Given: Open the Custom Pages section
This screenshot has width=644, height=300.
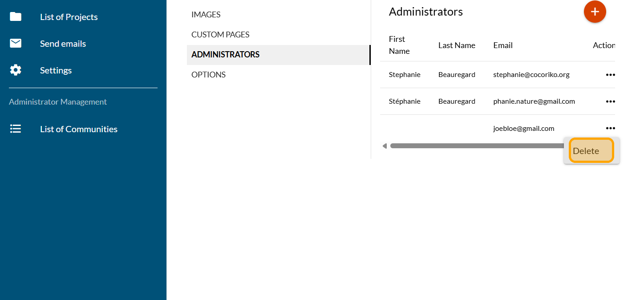Looking at the screenshot, I should coord(220,35).
